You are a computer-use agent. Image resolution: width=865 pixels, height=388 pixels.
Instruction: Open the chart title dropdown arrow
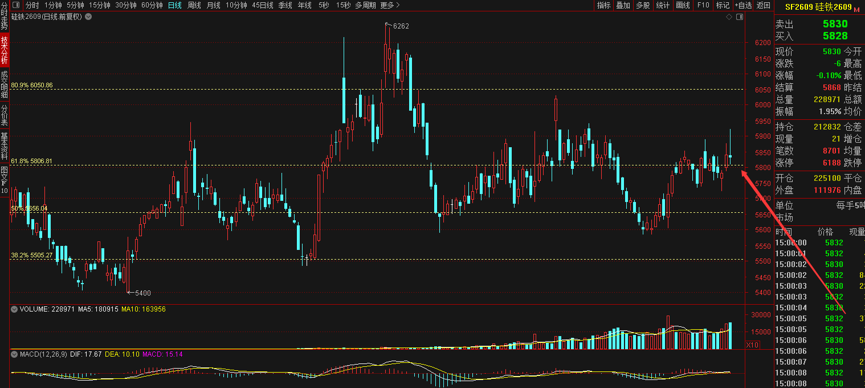(x=89, y=17)
